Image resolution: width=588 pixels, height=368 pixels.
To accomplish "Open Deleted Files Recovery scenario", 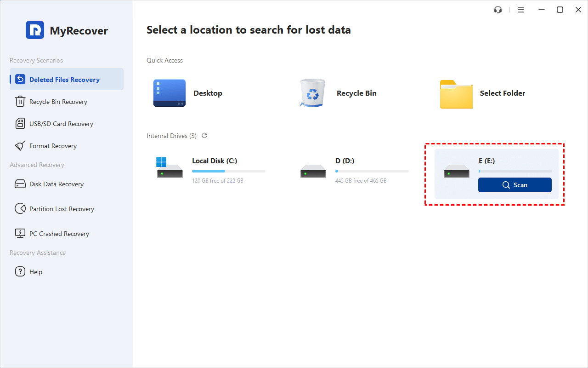I will [67, 79].
